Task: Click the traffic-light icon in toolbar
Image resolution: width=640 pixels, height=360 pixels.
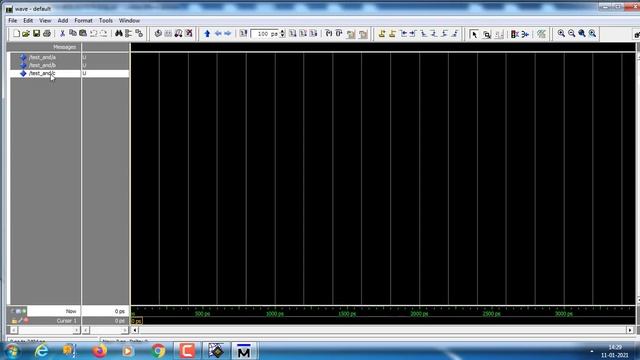Action: click(515, 34)
